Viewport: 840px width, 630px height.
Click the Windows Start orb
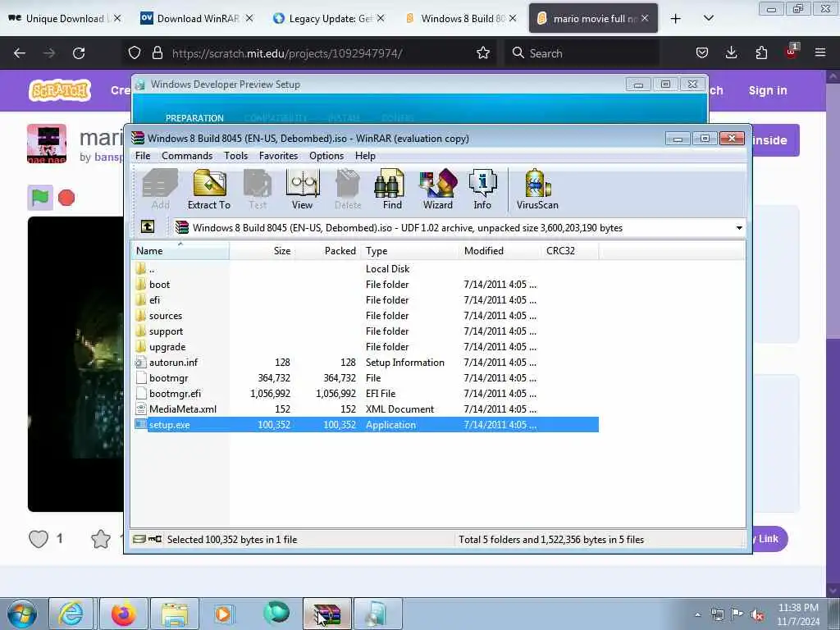pyautogui.click(x=22, y=614)
